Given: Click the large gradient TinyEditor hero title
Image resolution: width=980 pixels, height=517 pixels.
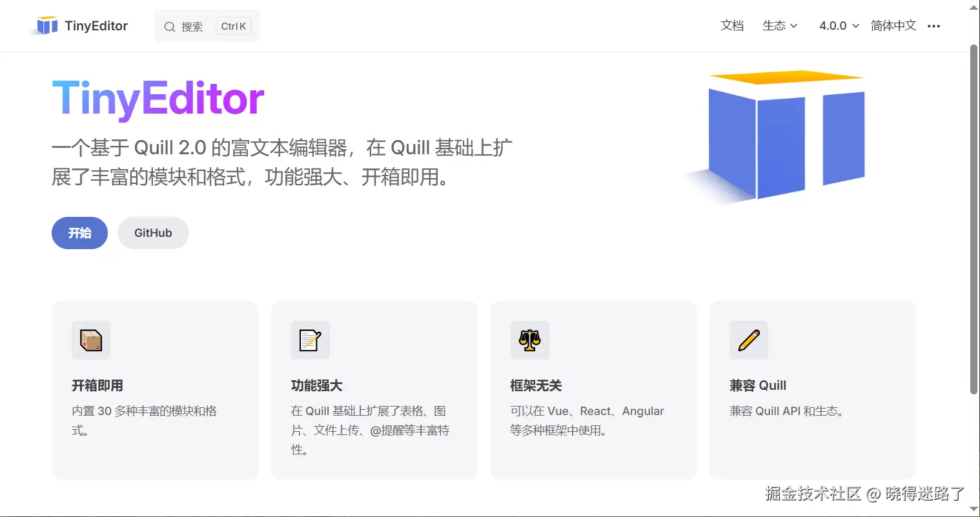Looking at the screenshot, I should 158,99.
